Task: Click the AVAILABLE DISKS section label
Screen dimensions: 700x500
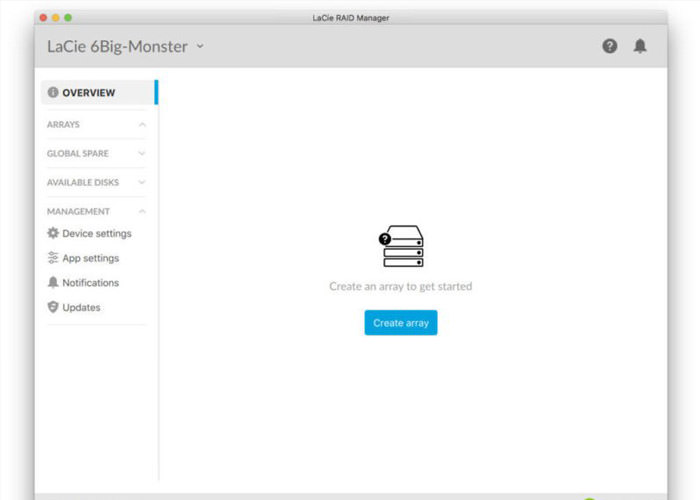Action: coord(83,182)
